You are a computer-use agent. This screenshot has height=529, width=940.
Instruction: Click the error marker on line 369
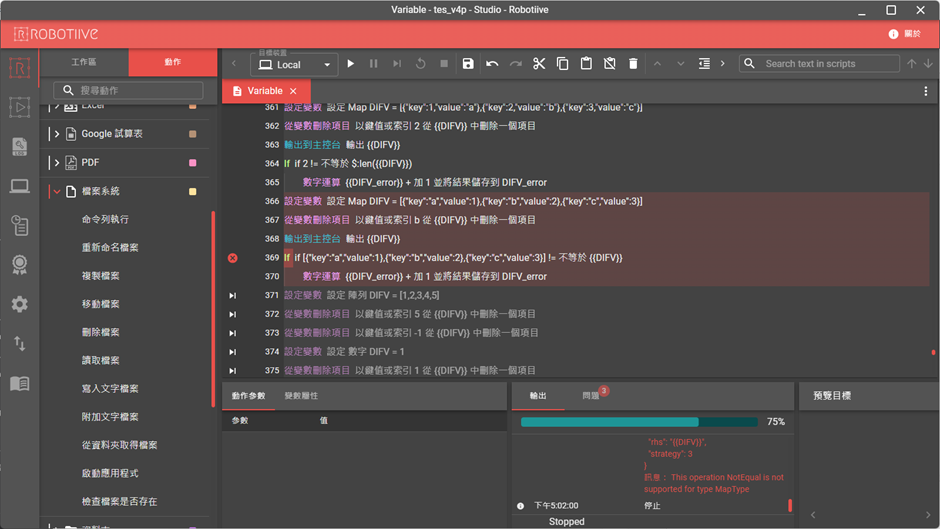coord(233,258)
